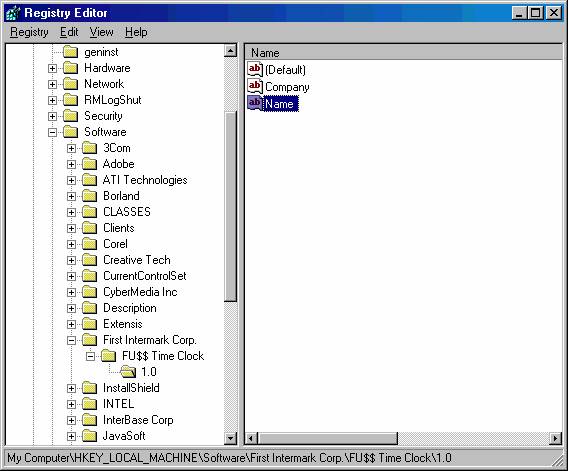Screen dimensions: 568x471
Task: Click the CLASSES folder icon
Action: [x=89, y=212]
